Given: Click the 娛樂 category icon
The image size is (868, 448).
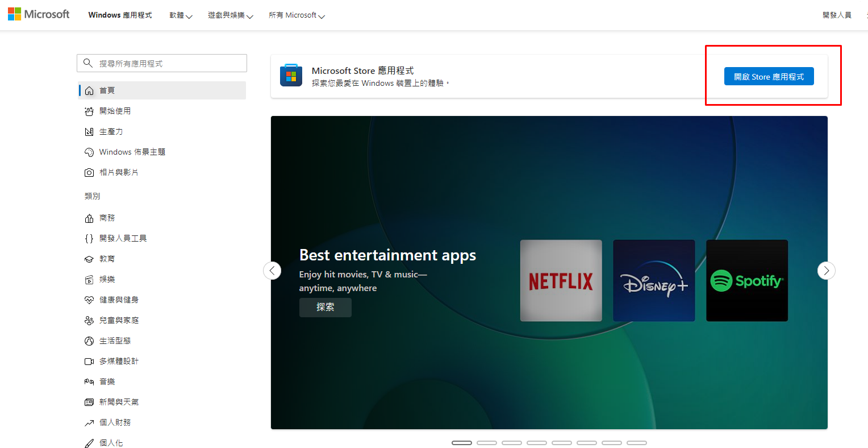Looking at the screenshot, I should click(x=89, y=279).
